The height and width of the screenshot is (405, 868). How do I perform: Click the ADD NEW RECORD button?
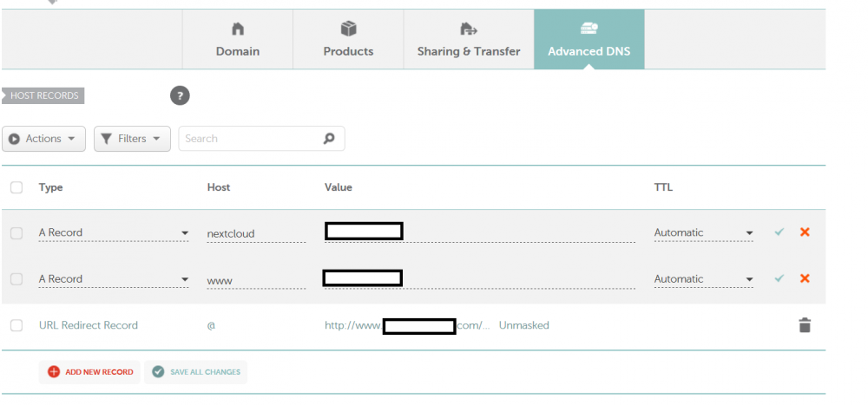(x=89, y=372)
